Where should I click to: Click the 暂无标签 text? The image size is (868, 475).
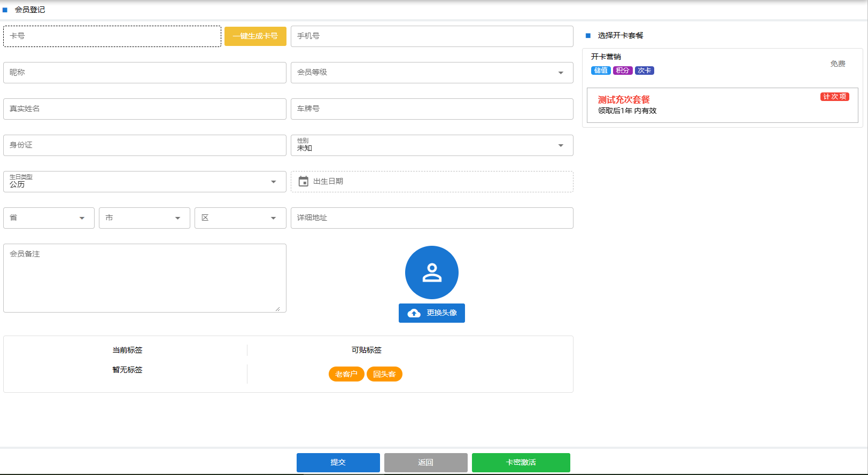127,370
